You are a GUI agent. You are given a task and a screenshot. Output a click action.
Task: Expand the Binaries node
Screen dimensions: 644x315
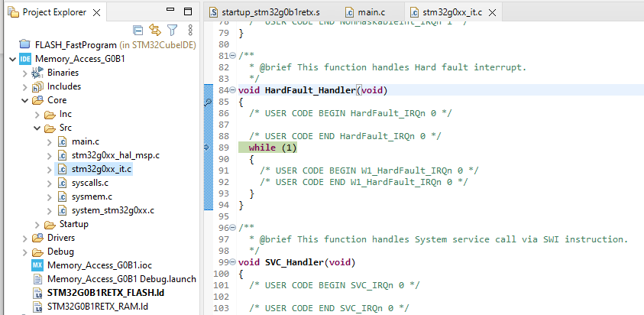(24, 73)
